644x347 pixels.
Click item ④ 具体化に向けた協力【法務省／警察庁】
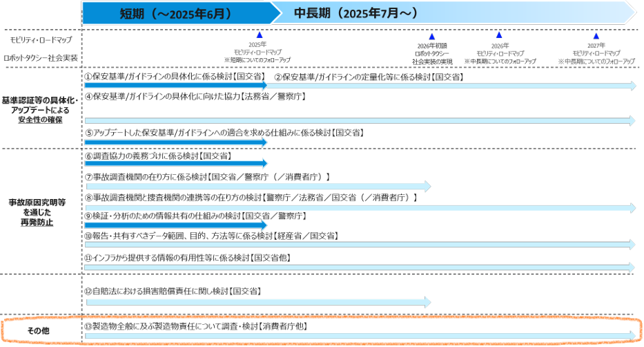point(195,97)
